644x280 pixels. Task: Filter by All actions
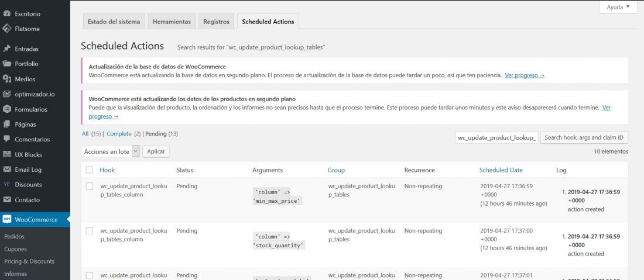85,134
